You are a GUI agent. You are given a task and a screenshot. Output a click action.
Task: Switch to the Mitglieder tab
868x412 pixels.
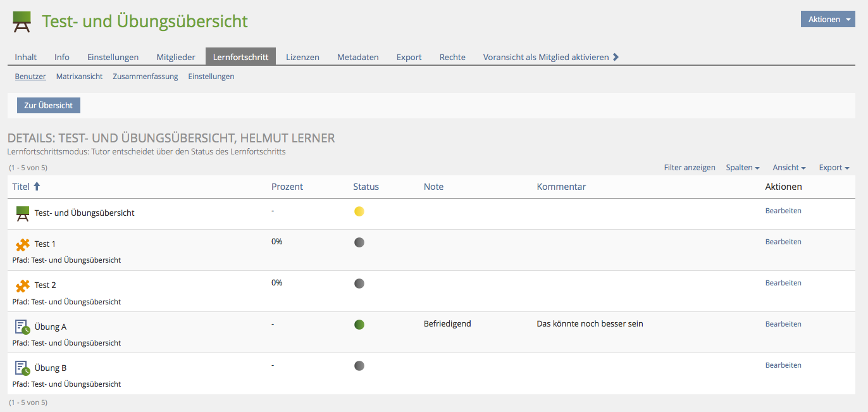(176, 57)
